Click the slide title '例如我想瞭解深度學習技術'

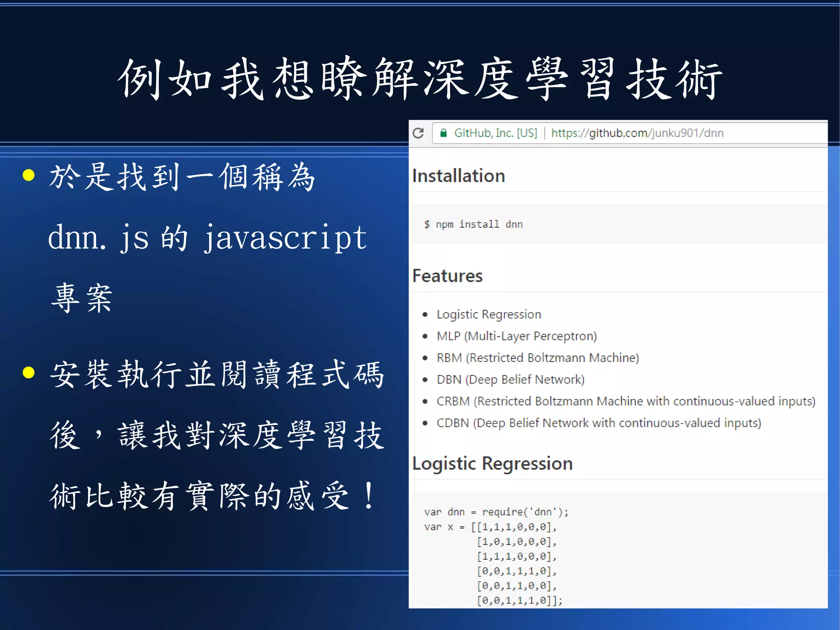[x=420, y=79]
